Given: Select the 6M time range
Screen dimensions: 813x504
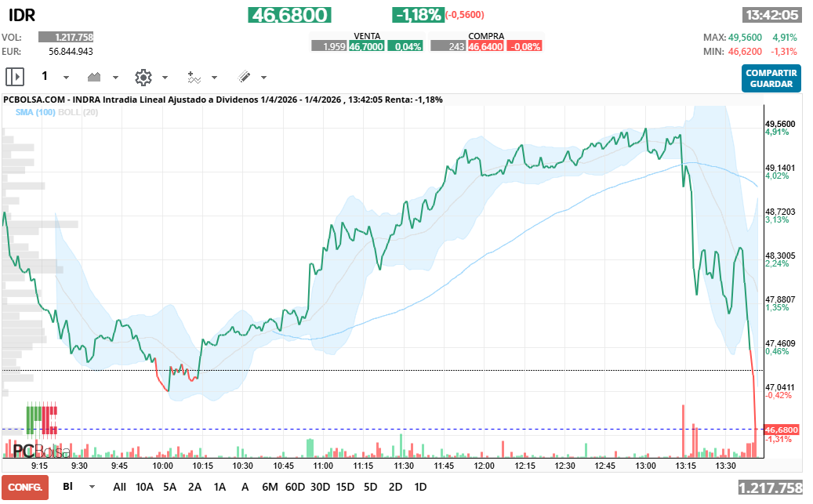Looking at the screenshot, I should coord(270,487).
